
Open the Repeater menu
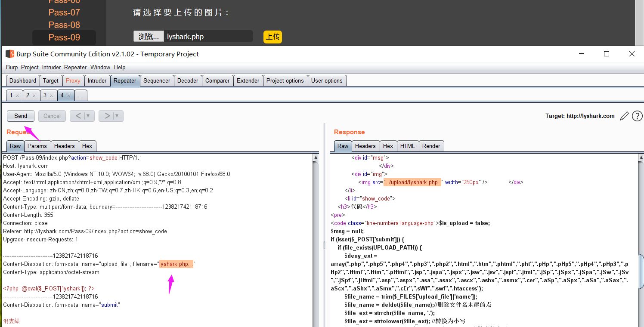(x=75, y=67)
